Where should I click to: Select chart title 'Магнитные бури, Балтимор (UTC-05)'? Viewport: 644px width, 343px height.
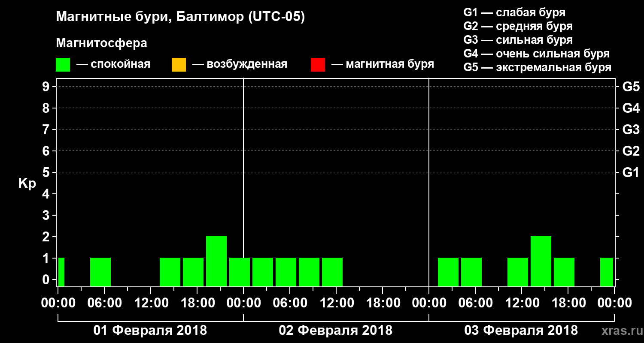point(180,17)
